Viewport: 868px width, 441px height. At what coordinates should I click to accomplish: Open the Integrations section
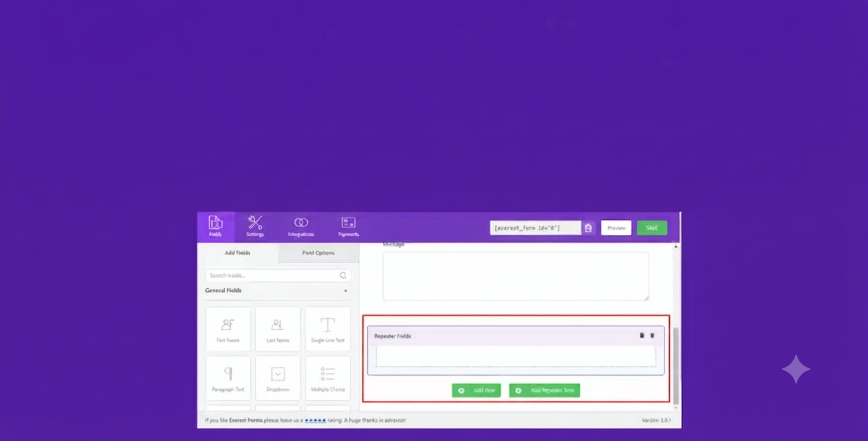click(301, 226)
